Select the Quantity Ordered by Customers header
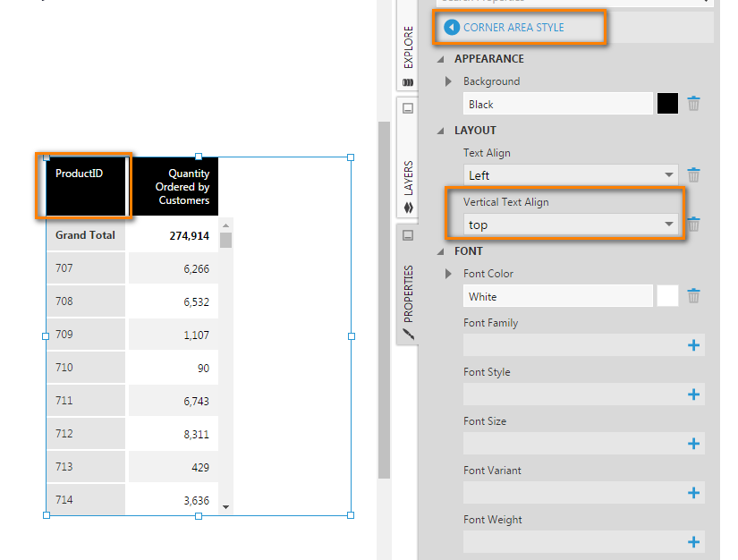This screenshot has width=738, height=560. click(x=174, y=186)
